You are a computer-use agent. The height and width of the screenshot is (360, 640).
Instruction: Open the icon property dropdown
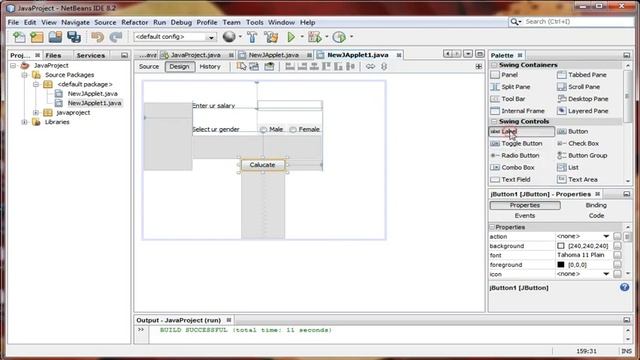click(606, 274)
